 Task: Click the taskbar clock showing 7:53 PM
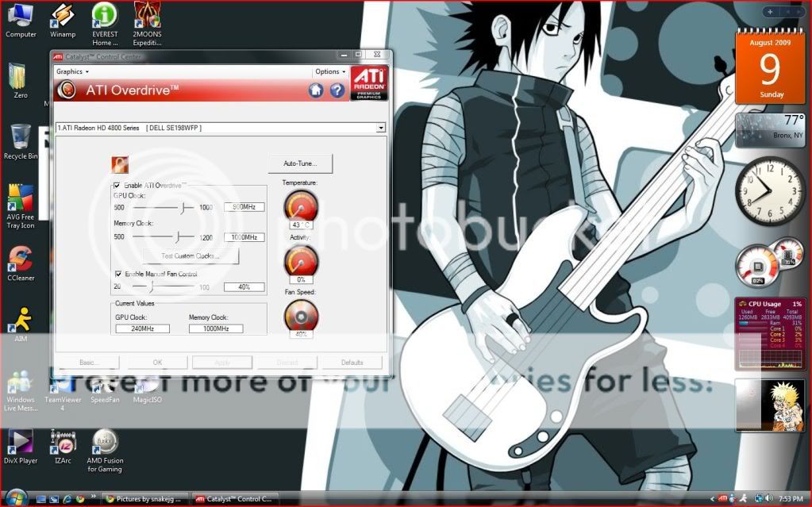(x=791, y=499)
